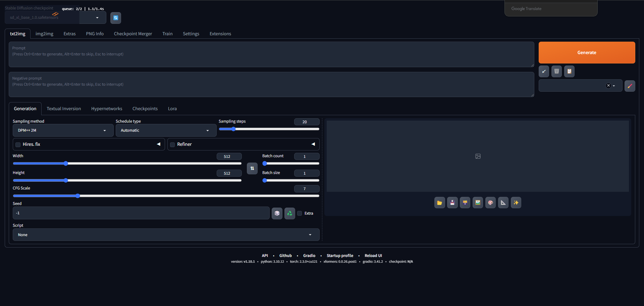Viewport: 644px width, 306px height.
Task: Swap width and height values
Action: pyautogui.click(x=252, y=168)
